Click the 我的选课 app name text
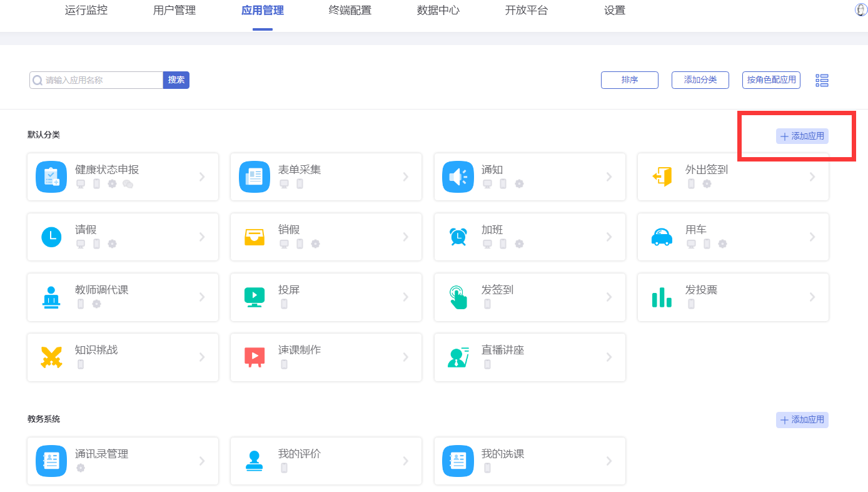Viewport: 868px width, 492px height. 503,454
